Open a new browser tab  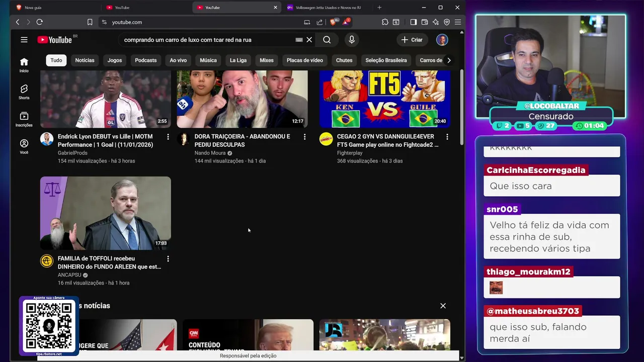[379, 8]
